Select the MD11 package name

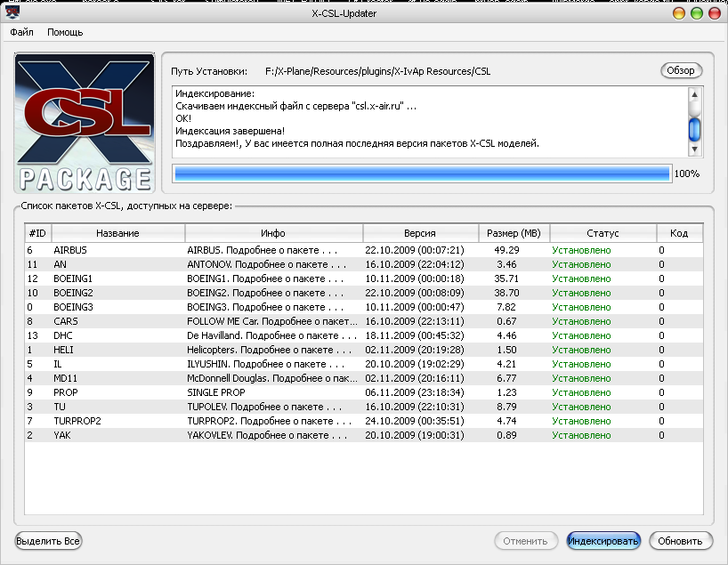[65, 378]
